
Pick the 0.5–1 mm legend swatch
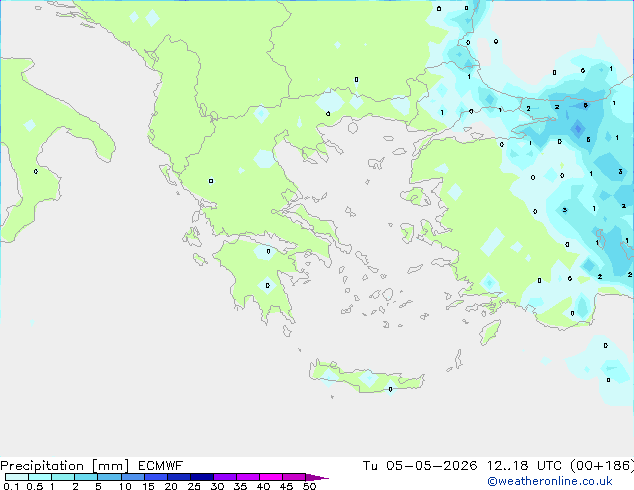tap(40, 477)
